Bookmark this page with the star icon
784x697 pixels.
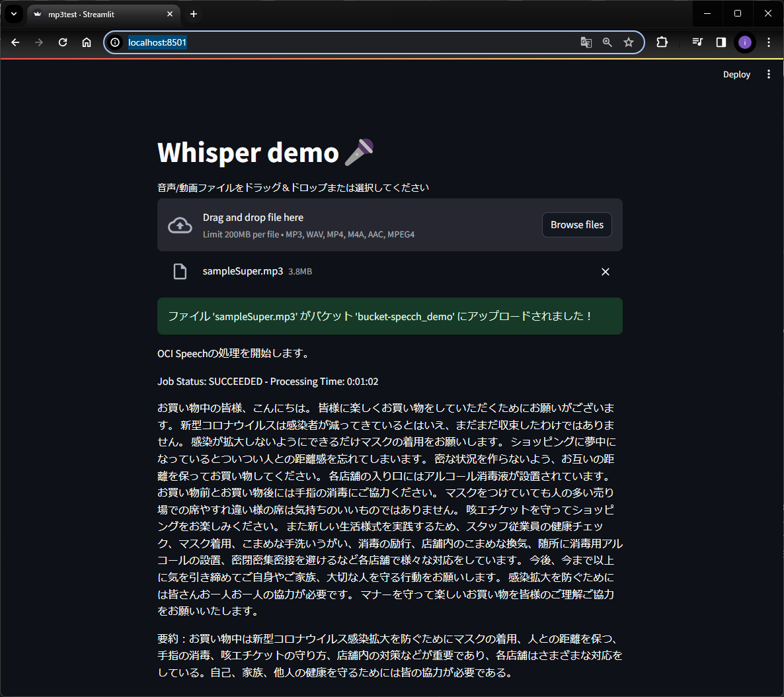tap(628, 42)
